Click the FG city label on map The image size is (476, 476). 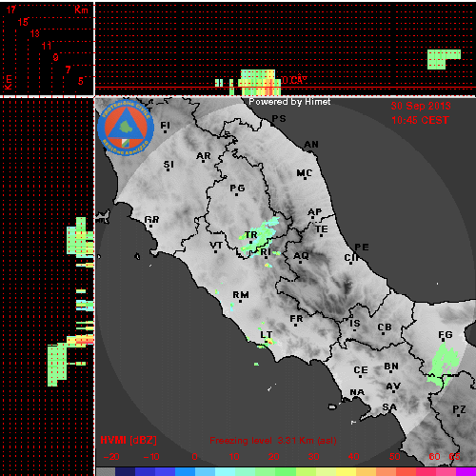[446, 335]
